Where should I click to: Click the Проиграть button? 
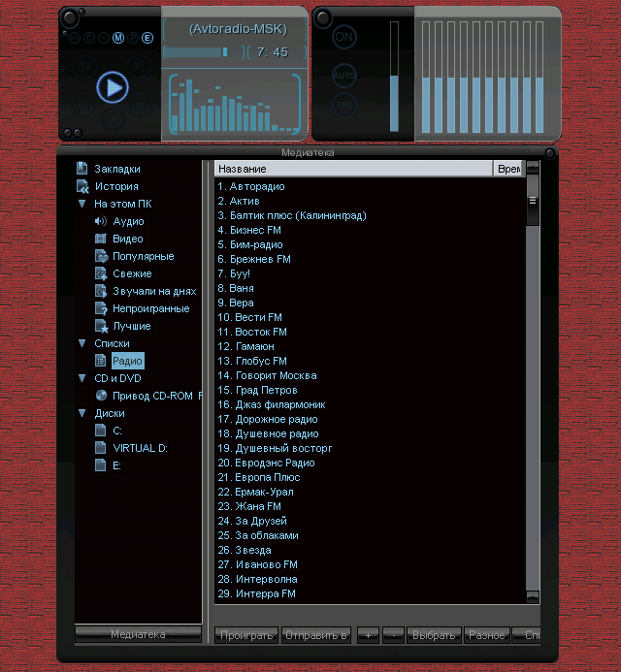[246, 635]
